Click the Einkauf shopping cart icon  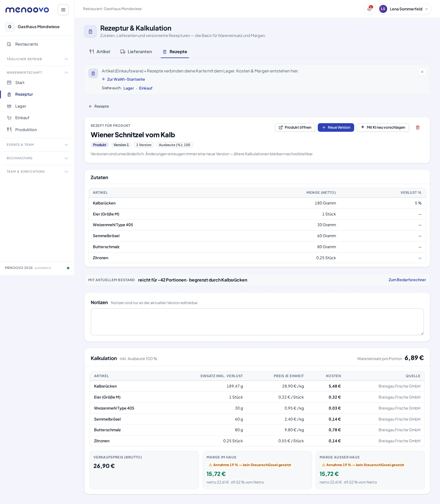(9, 118)
